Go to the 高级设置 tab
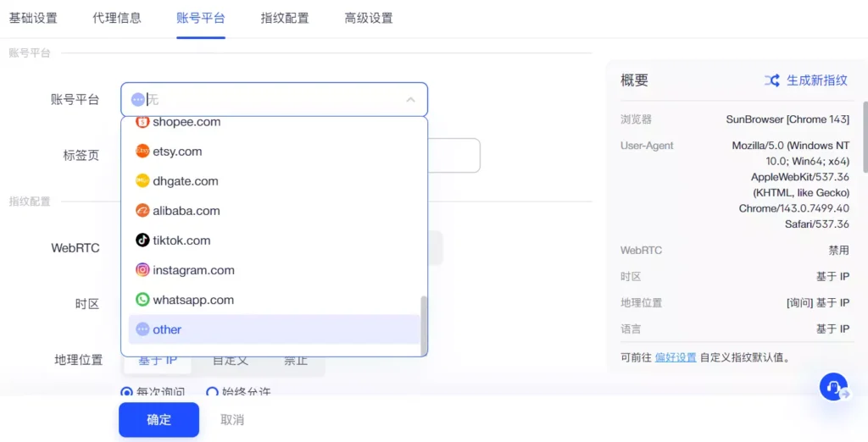 (369, 18)
